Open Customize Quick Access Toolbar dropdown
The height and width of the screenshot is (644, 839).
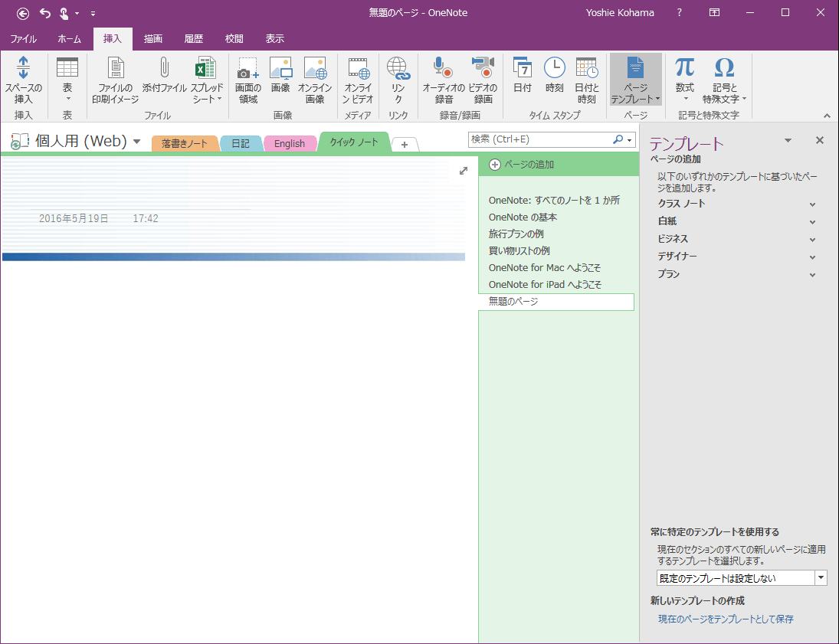pos(93,13)
